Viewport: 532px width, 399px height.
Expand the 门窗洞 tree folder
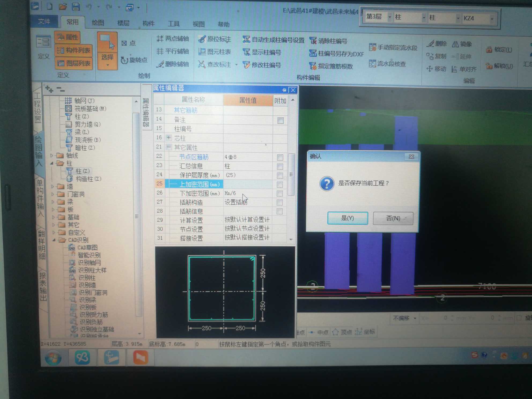(x=53, y=194)
